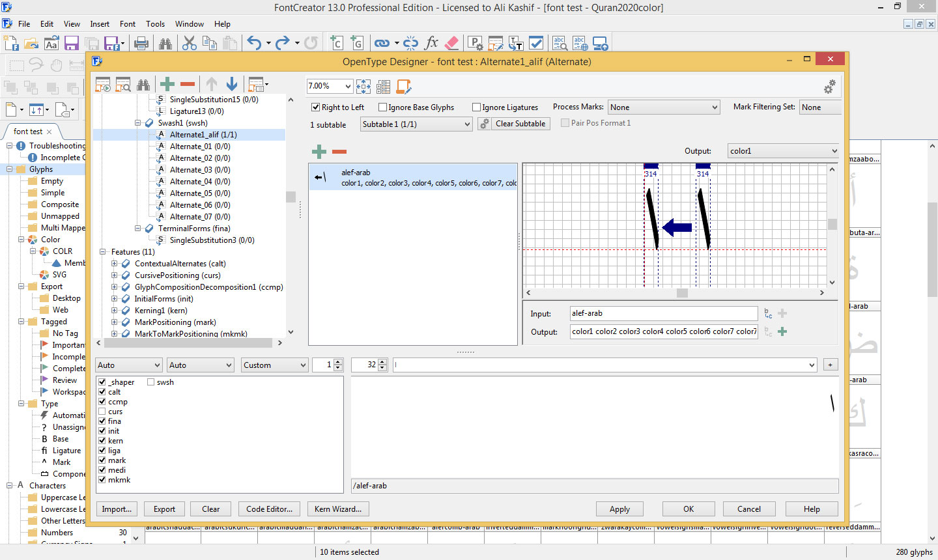
Task: Click the Open font folder icon
Action: 31,44
